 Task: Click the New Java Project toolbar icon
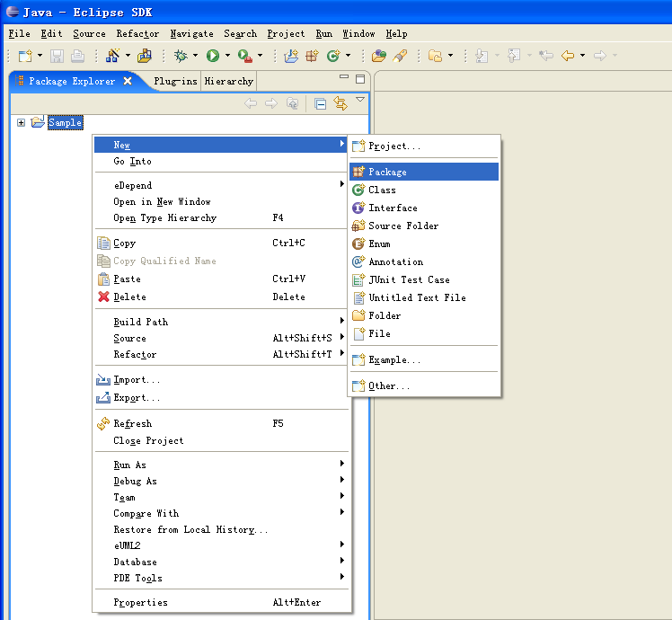tap(291, 56)
